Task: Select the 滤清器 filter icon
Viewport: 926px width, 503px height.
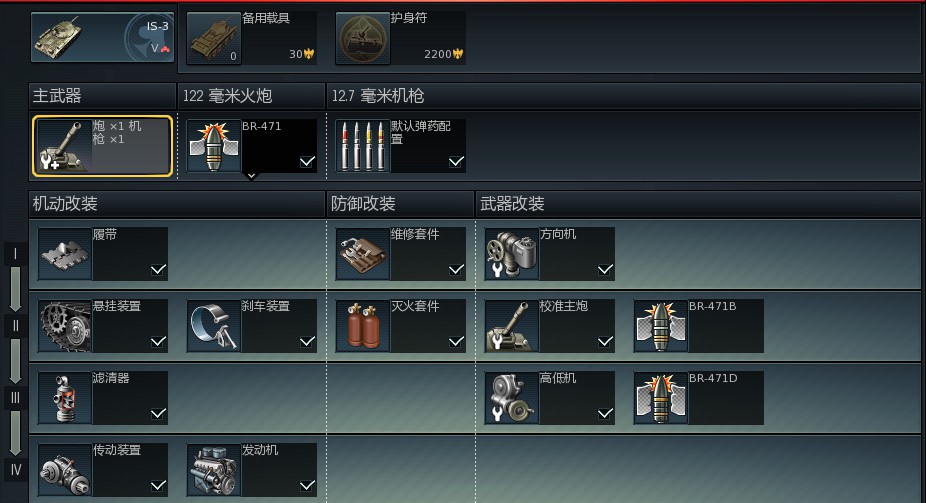Action: pyautogui.click(x=65, y=398)
